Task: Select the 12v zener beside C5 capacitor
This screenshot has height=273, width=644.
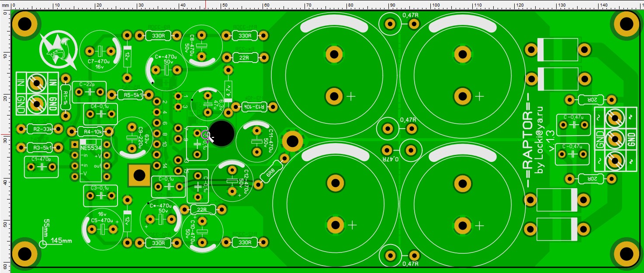Action: (127, 221)
